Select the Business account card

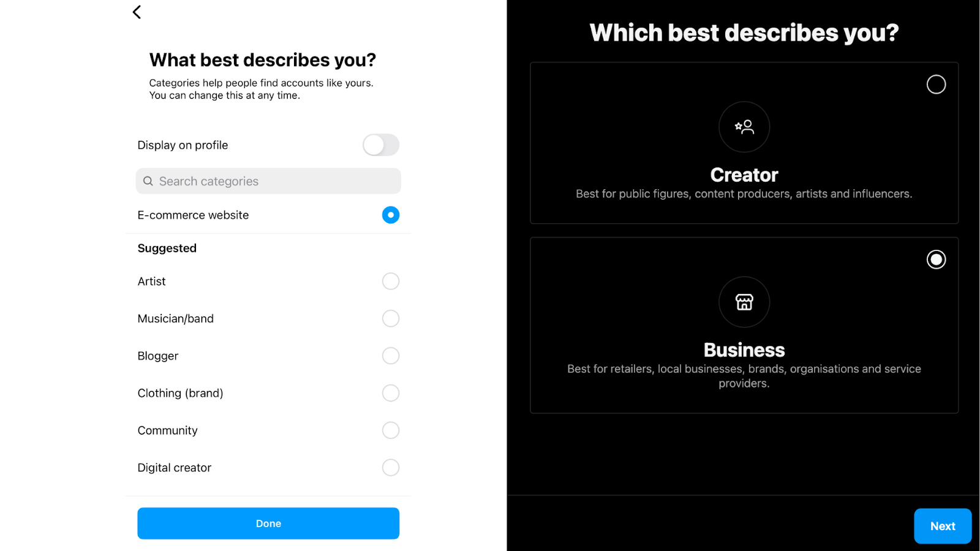pos(744,324)
